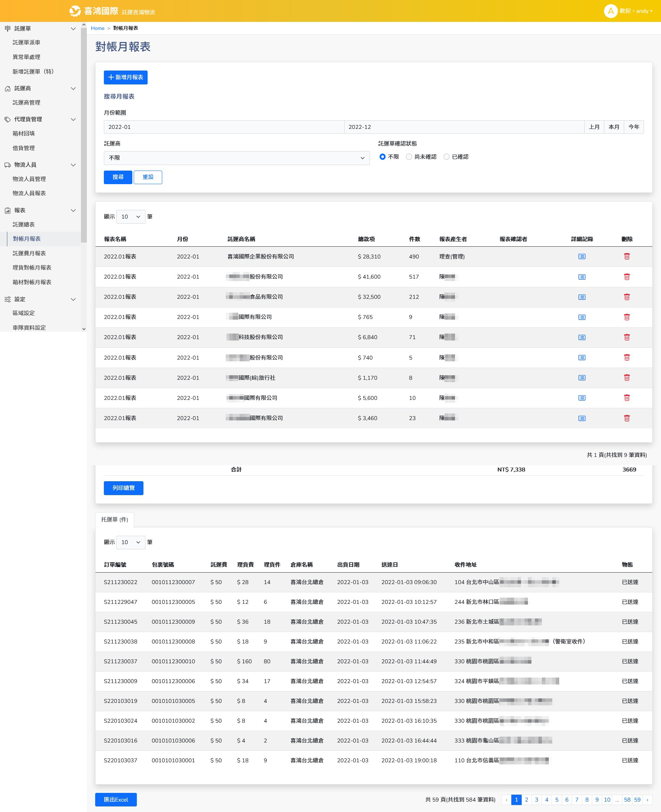The image size is (661, 812).
Task: Click the start month field showing 2022-01
Action: point(223,127)
